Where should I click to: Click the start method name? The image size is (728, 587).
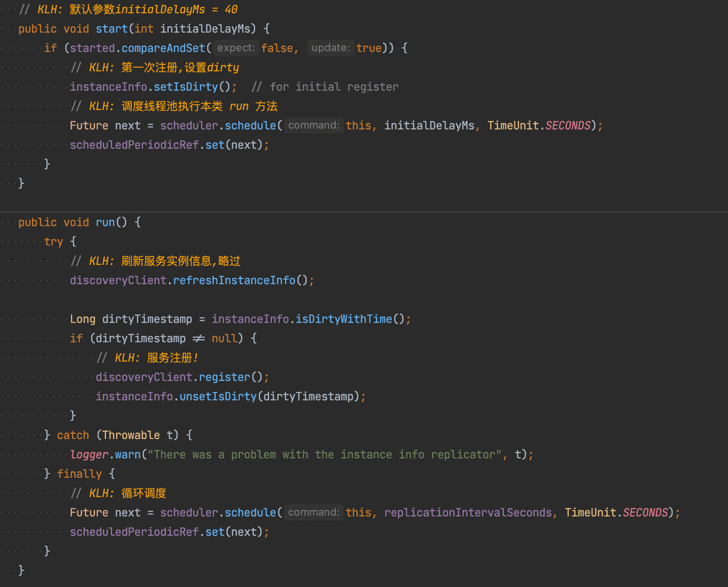coord(112,29)
